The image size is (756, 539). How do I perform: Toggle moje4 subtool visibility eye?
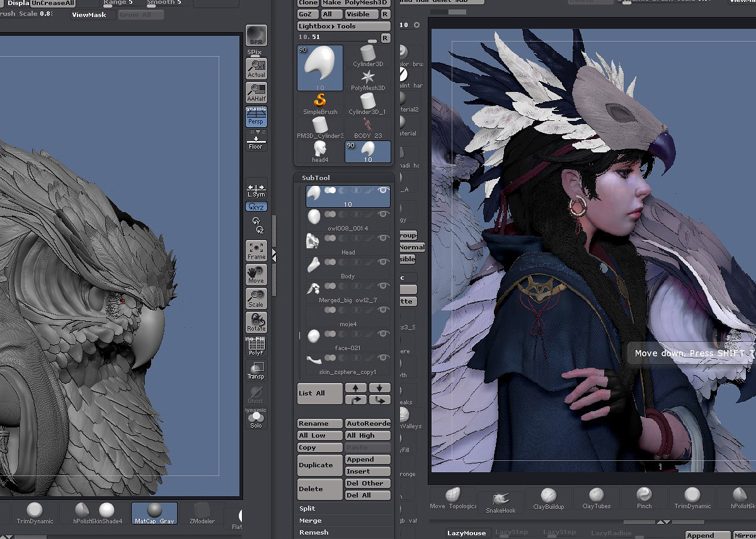[382, 309]
